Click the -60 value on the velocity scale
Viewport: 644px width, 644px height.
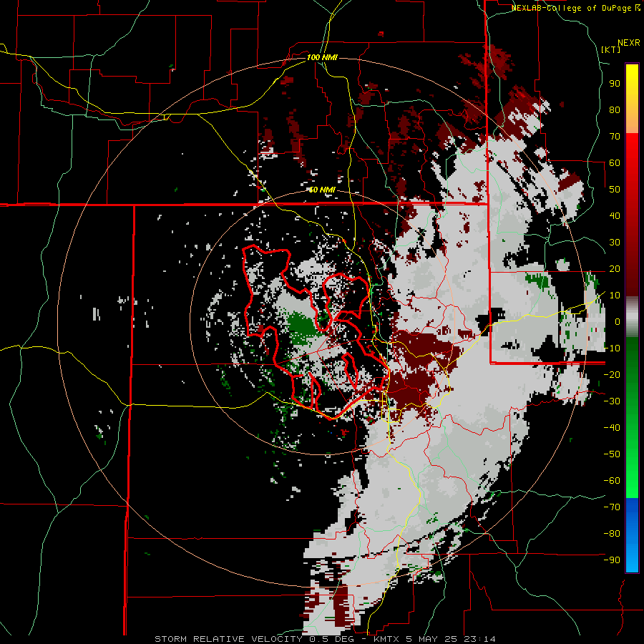click(612, 481)
